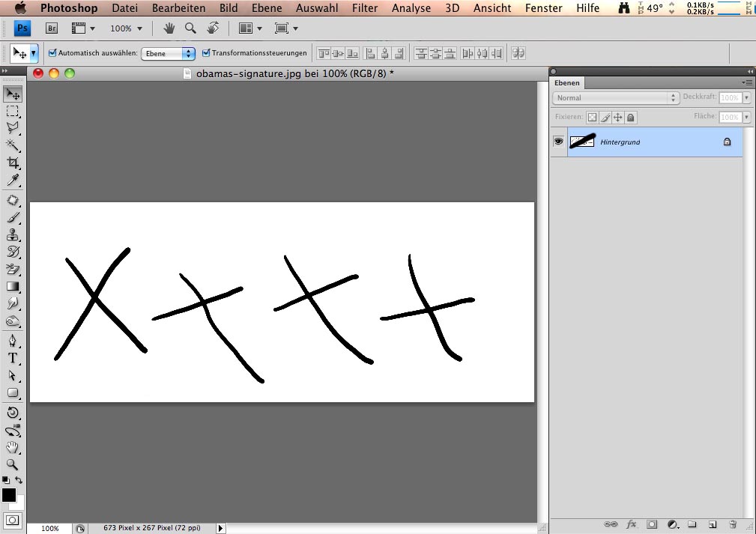Screen dimensions: 756x534
Task: Select the Zoom tool in toolbox
Action: [13, 464]
